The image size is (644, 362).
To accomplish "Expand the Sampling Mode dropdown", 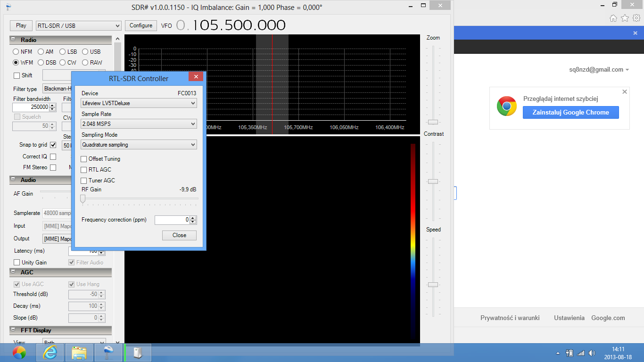I will point(139,145).
